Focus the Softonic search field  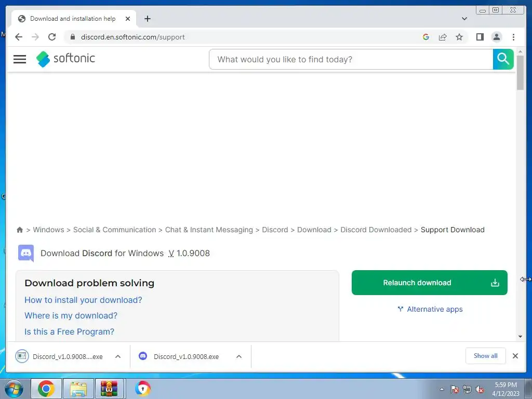[x=351, y=59]
